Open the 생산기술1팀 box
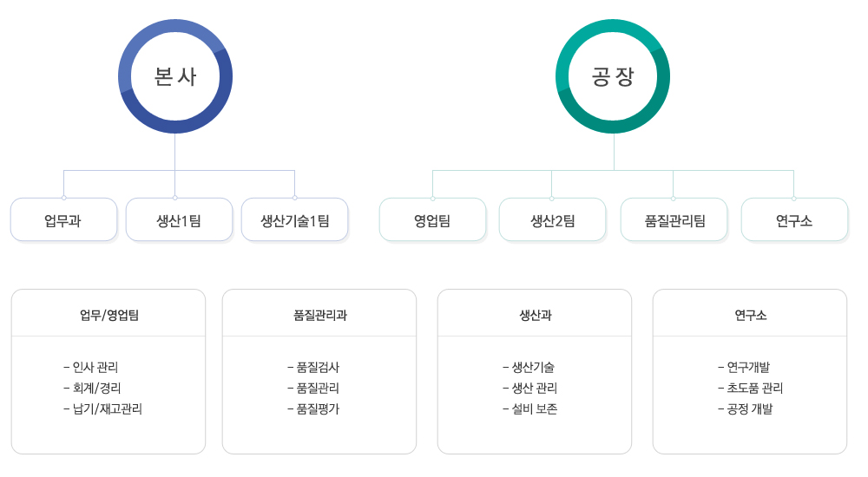 (x=295, y=220)
